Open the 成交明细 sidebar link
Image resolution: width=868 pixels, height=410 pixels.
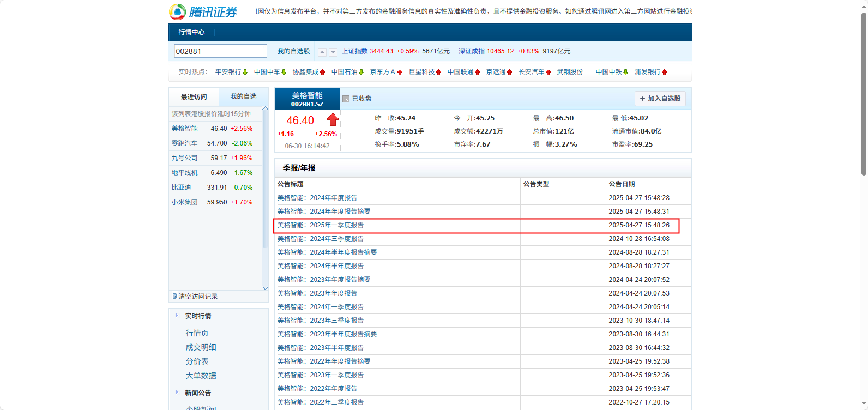point(201,347)
